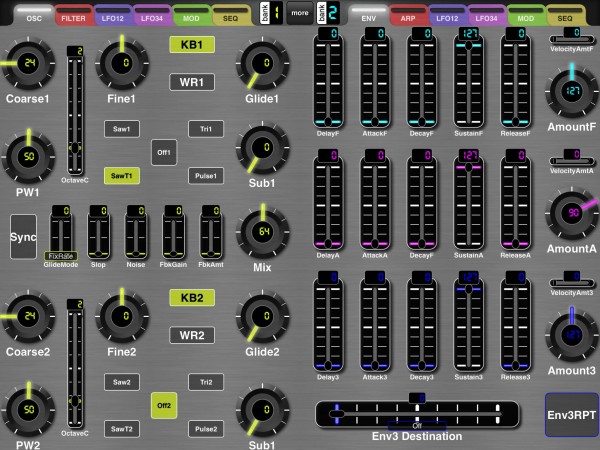This screenshot has height=450, width=600.
Task: Toggle the KB1 keyboard tracking button
Action: (x=192, y=45)
